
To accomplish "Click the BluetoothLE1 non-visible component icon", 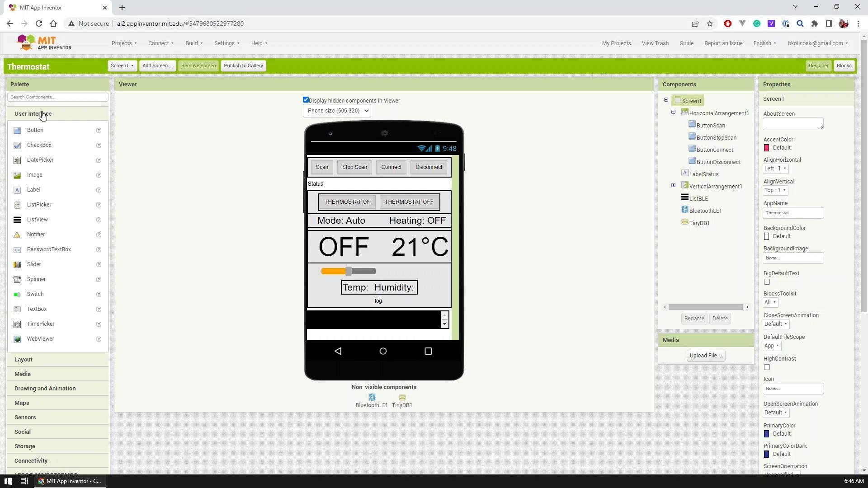I will tap(372, 397).
